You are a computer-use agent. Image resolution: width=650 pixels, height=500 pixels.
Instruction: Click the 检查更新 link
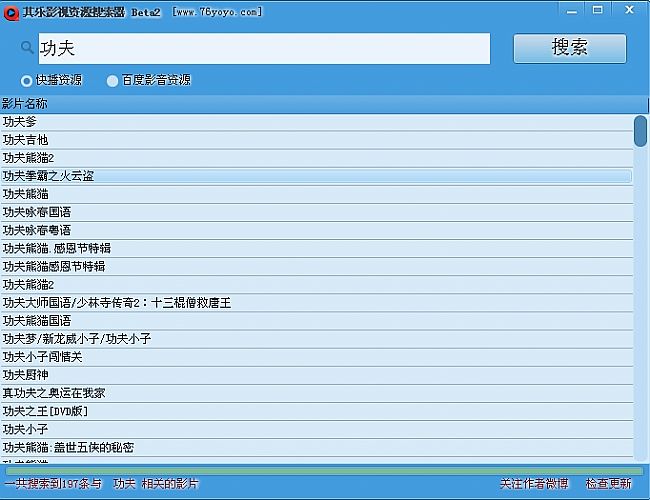coord(608,483)
